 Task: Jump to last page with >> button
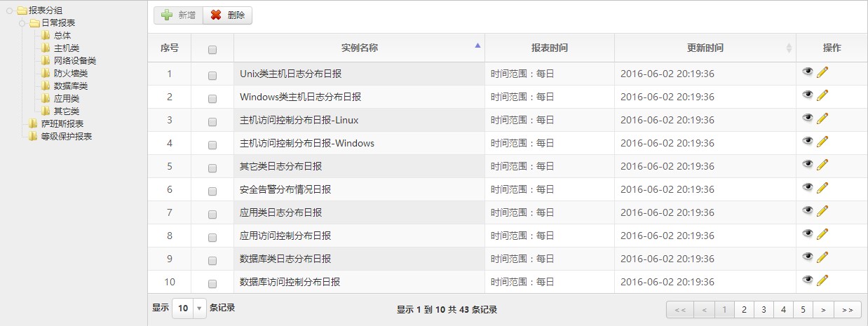click(x=847, y=309)
